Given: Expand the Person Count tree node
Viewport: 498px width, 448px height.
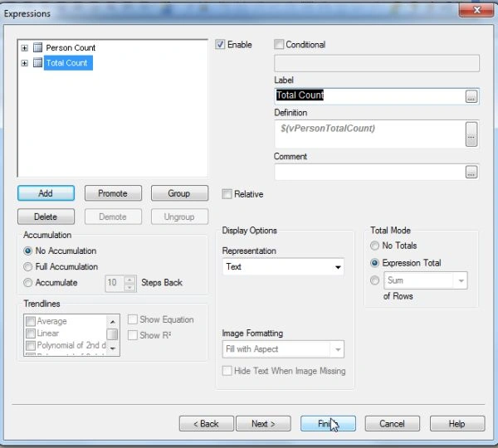Looking at the screenshot, I should (24, 48).
